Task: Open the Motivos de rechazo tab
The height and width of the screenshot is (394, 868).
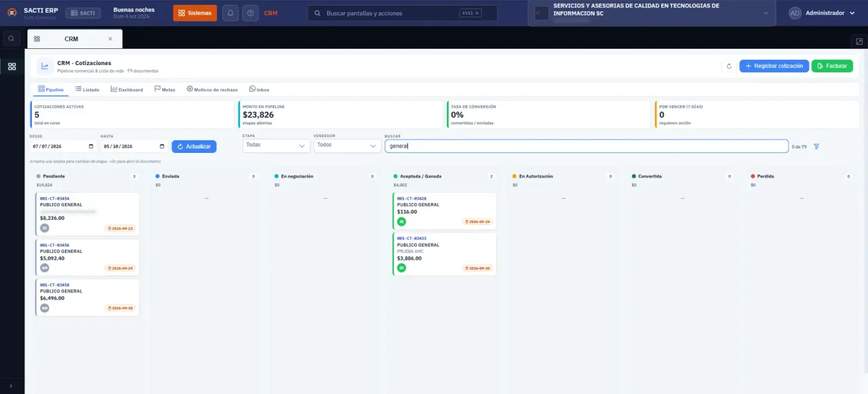Action: pos(212,89)
